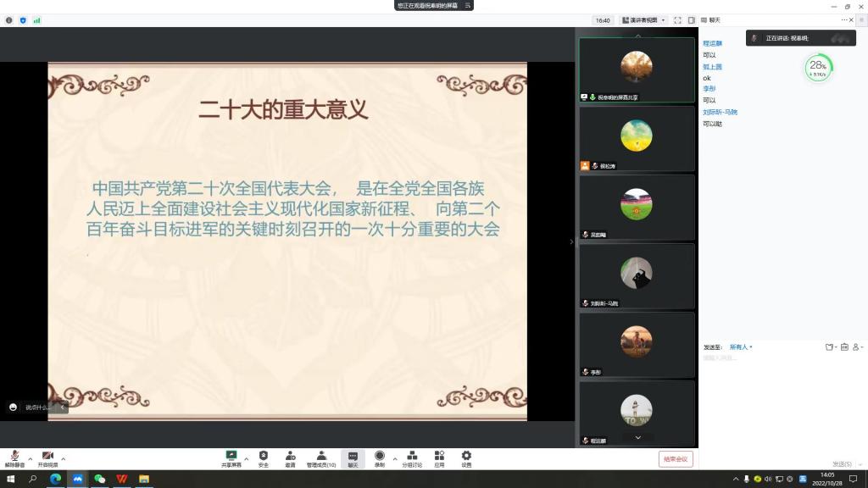Enter full screen from top toolbar icon
Screen dimensions: 868x488
tap(677, 20)
